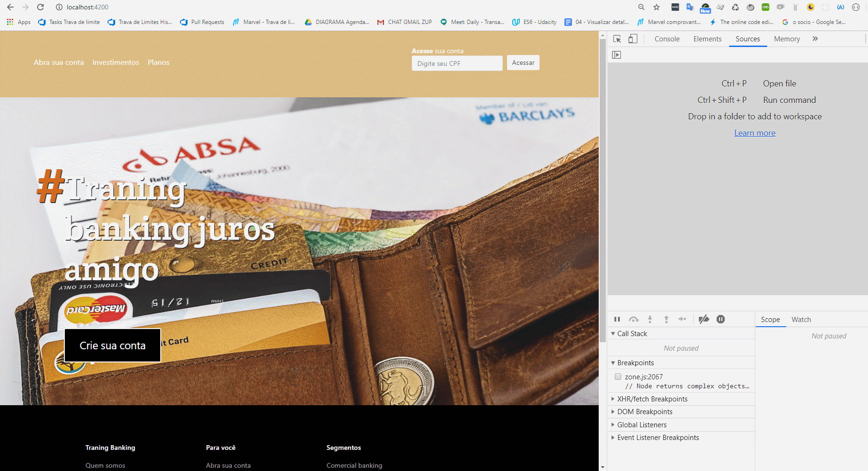Viewport: 868px width, 471px height.
Task: Pause script execution in debugger
Action: [x=617, y=319]
